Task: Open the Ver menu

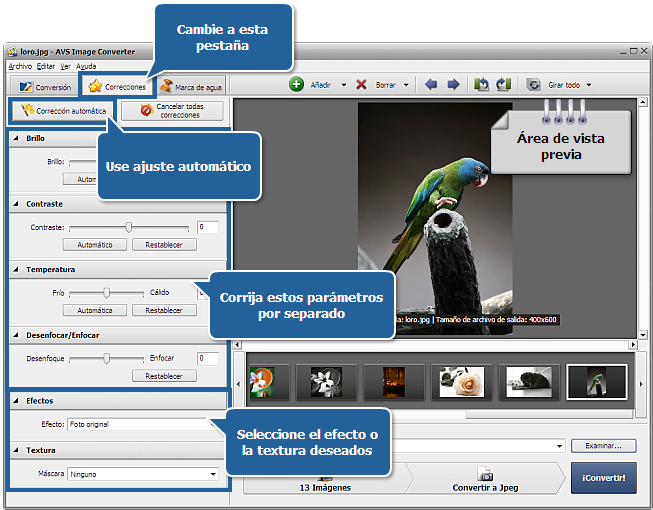Action: [65, 66]
